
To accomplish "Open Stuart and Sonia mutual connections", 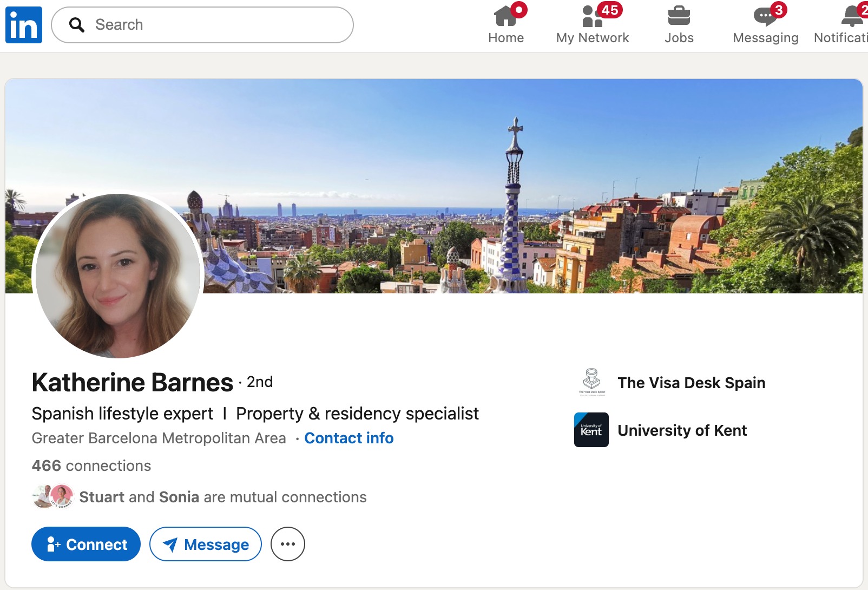I will [x=222, y=497].
